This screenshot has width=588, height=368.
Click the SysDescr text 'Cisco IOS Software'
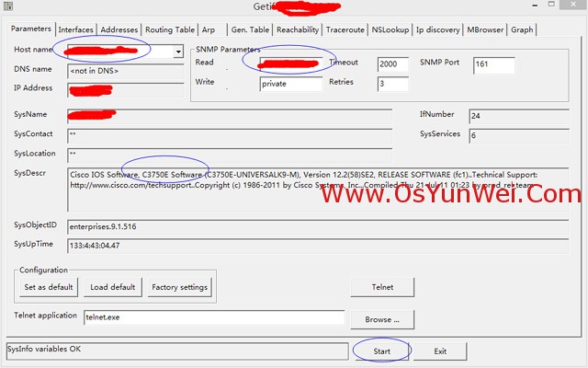pos(104,175)
